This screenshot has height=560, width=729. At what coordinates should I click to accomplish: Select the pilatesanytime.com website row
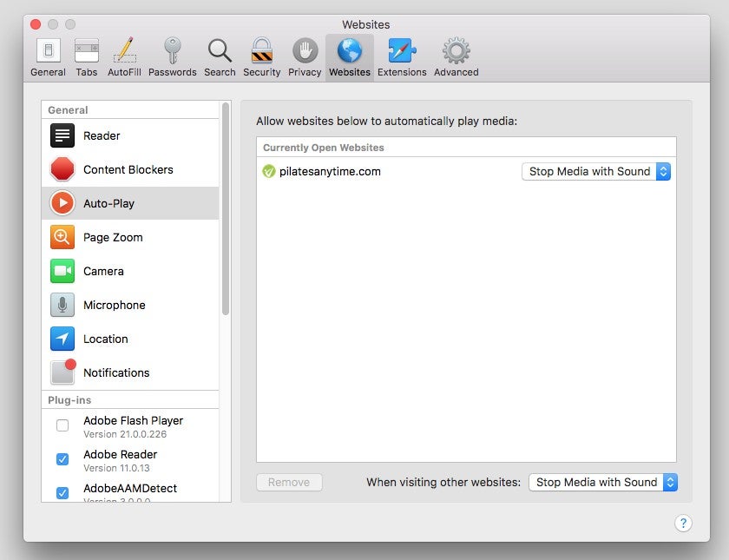(391, 171)
